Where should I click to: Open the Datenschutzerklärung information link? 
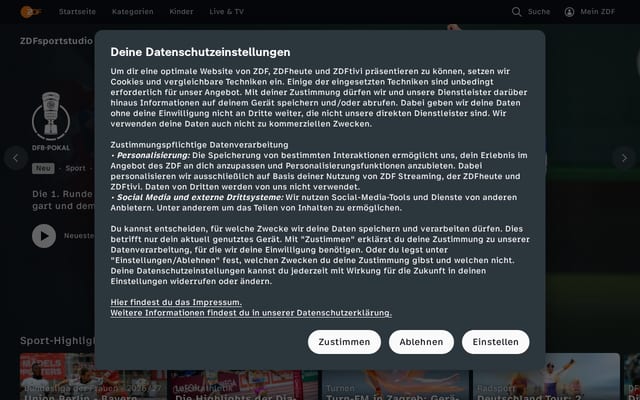[251, 313]
